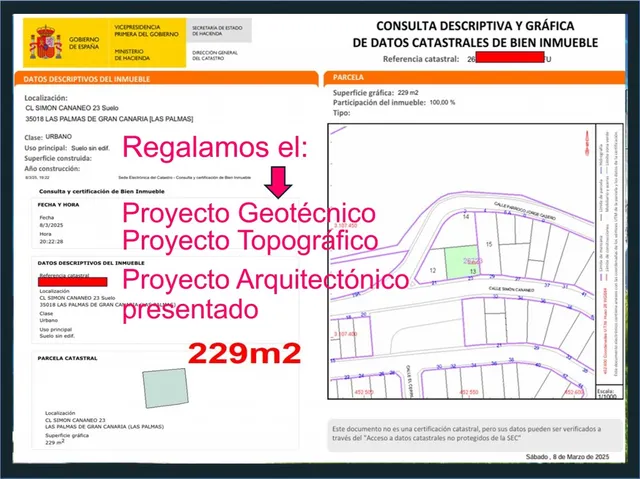Click the pink 'Proyecto Geotécnico' line
Screen dimensions: 640x479
(x=249, y=213)
